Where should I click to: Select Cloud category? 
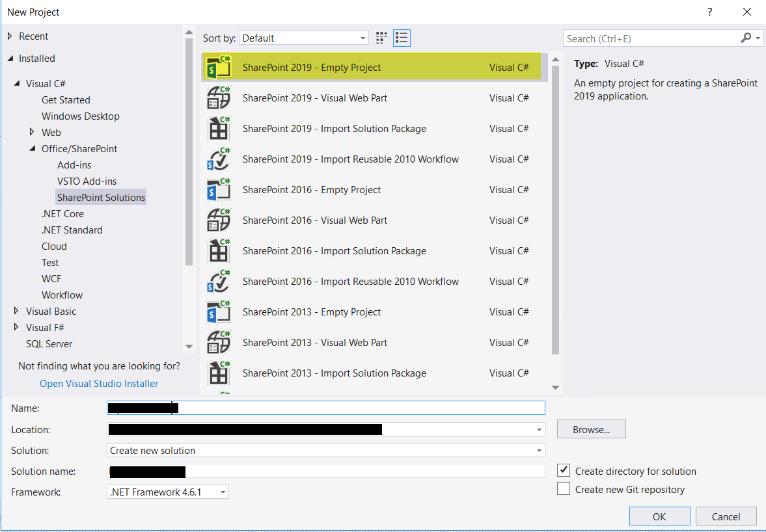54,246
